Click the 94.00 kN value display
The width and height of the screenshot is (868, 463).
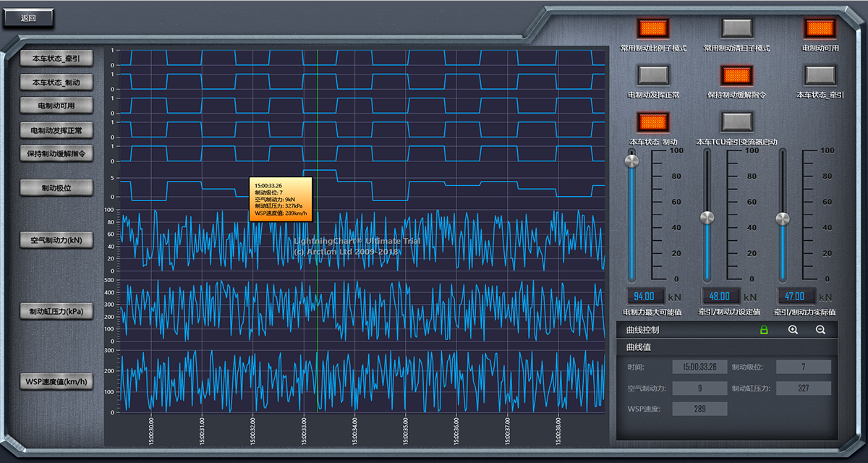click(644, 296)
